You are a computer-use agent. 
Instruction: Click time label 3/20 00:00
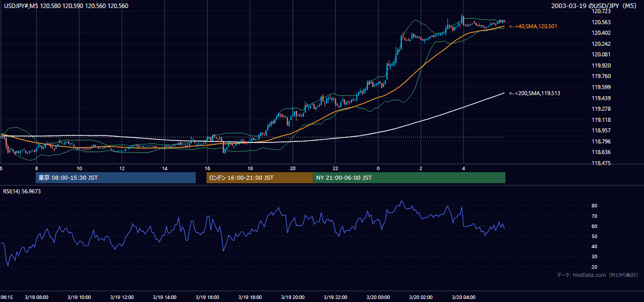[378, 297]
